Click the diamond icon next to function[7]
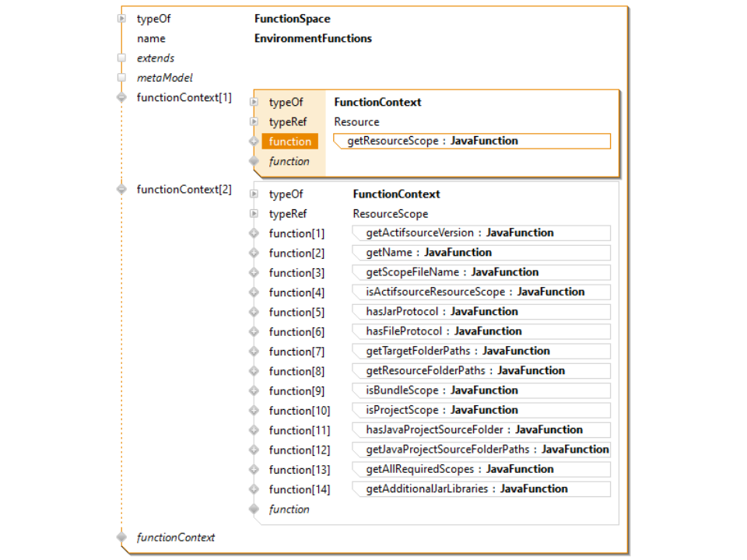747x560 pixels. click(253, 352)
